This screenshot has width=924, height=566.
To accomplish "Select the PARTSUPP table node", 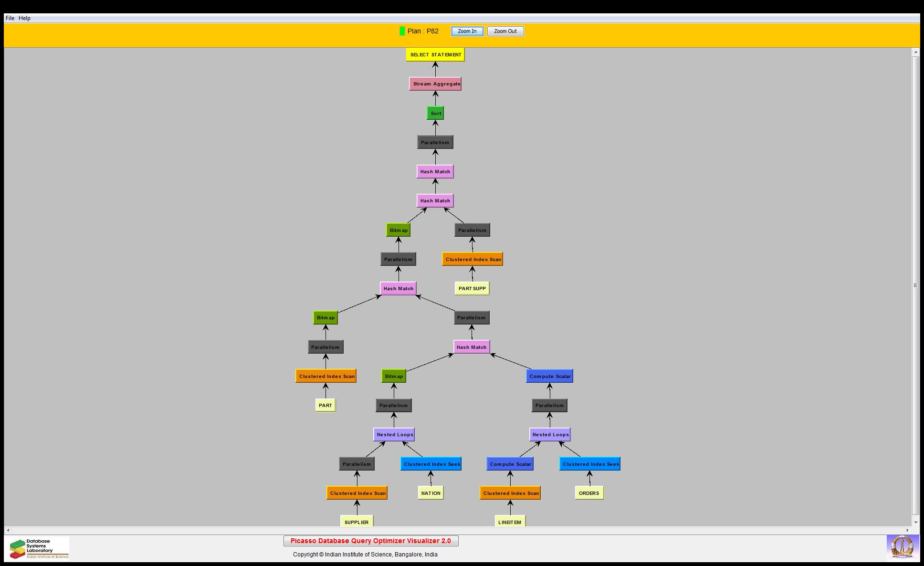I will (472, 288).
